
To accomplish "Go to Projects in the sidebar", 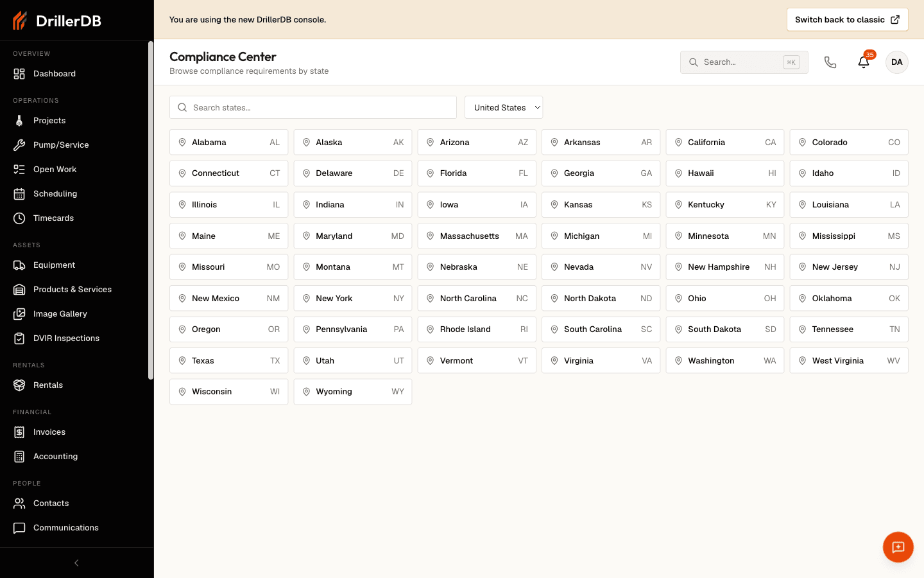I will 77,121.
